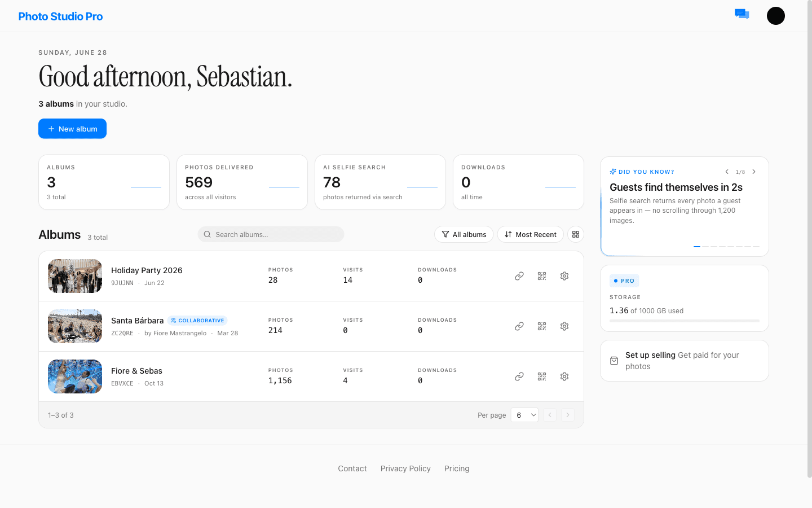Copy link for Santa Bárbara album

[x=519, y=326]
